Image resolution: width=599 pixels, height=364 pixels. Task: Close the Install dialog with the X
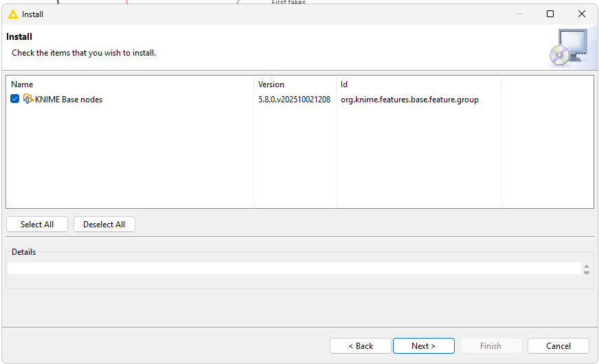point(582,14)
